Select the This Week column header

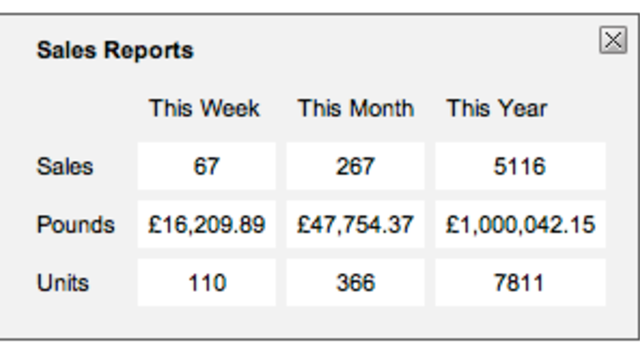pos(204,108)
